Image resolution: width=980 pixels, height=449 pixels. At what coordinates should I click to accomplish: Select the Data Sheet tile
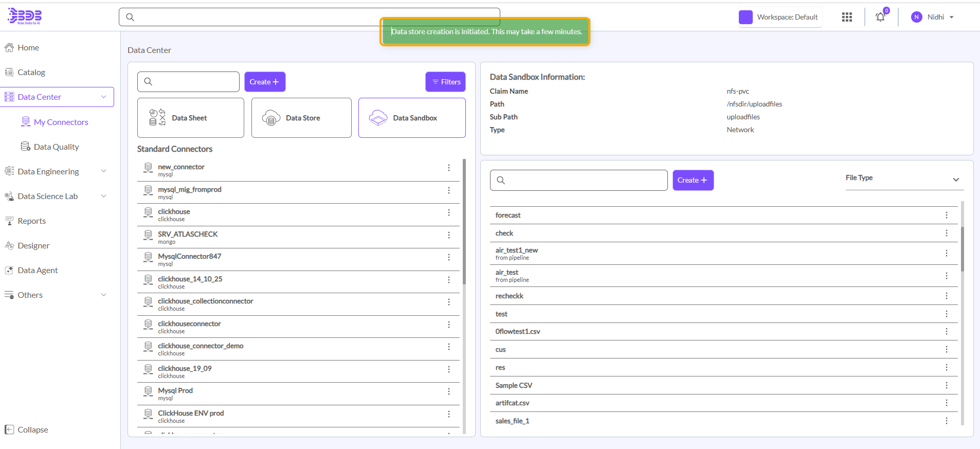pyautogui.click(x=190, y=118)
